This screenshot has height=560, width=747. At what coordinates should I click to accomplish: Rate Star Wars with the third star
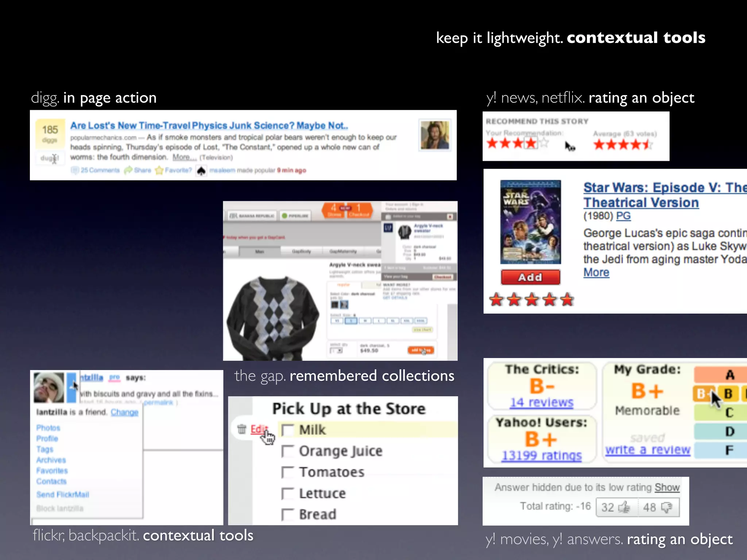click(531, 300)
